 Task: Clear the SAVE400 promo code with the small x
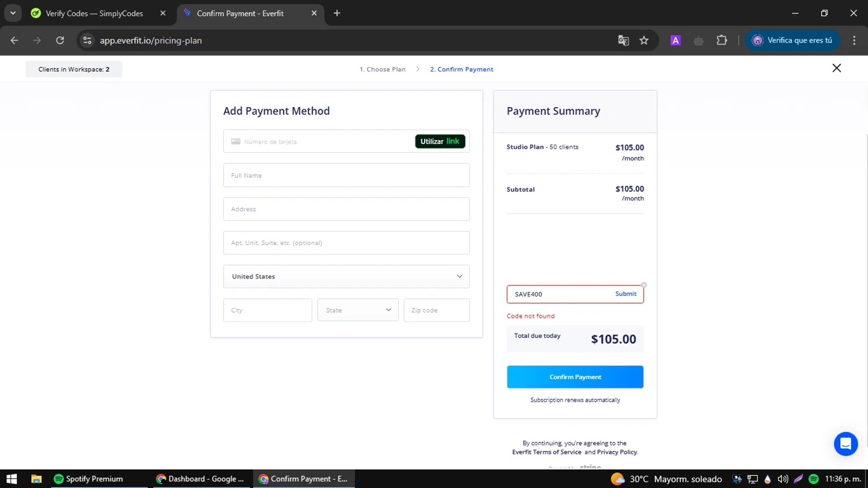click(643, 285)
